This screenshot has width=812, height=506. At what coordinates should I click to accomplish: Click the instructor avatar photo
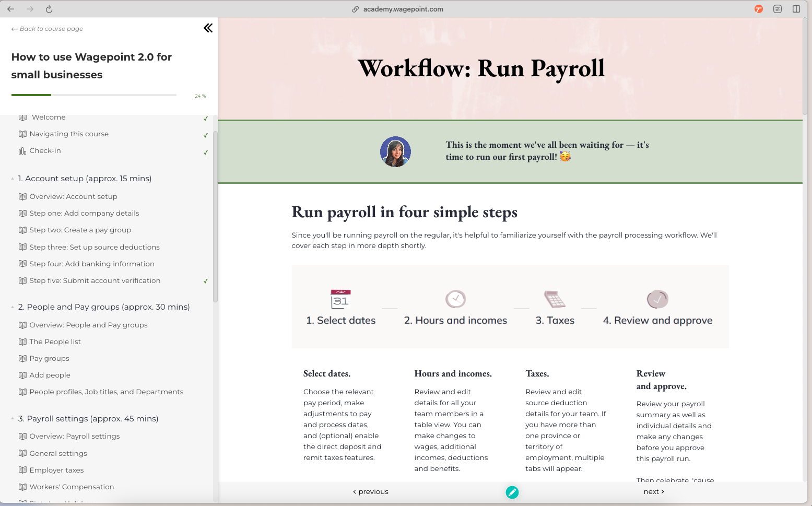click(x=395, y=152)
